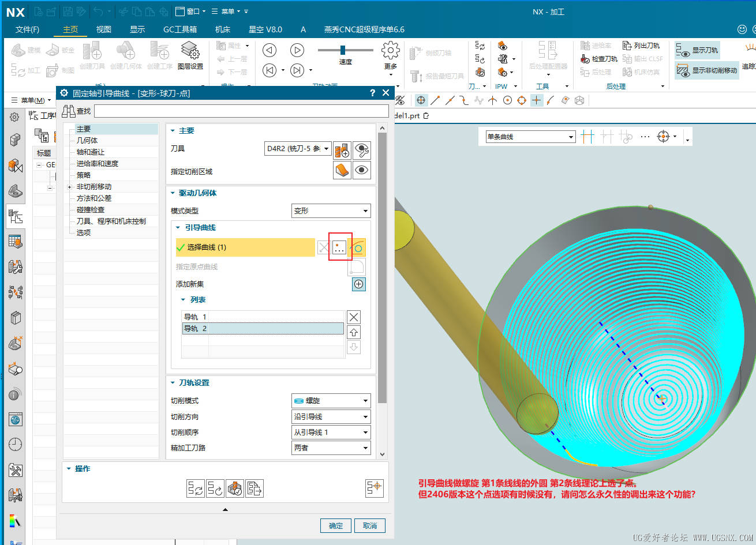Open the 燕秀CNC超级程序单6.6 tab
Image resolution: width=756 pixels, height=545 pixels.
tap(364, 29)
